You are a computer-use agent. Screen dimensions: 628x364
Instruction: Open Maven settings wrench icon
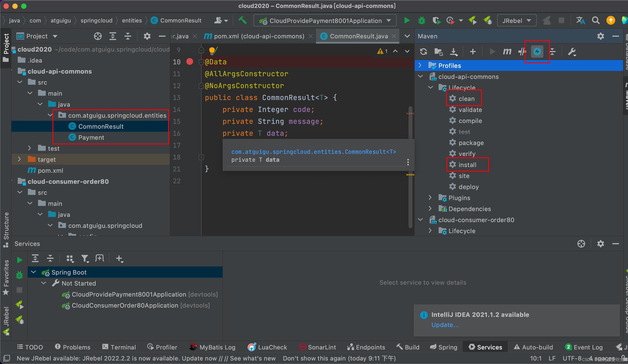point(572,52)
